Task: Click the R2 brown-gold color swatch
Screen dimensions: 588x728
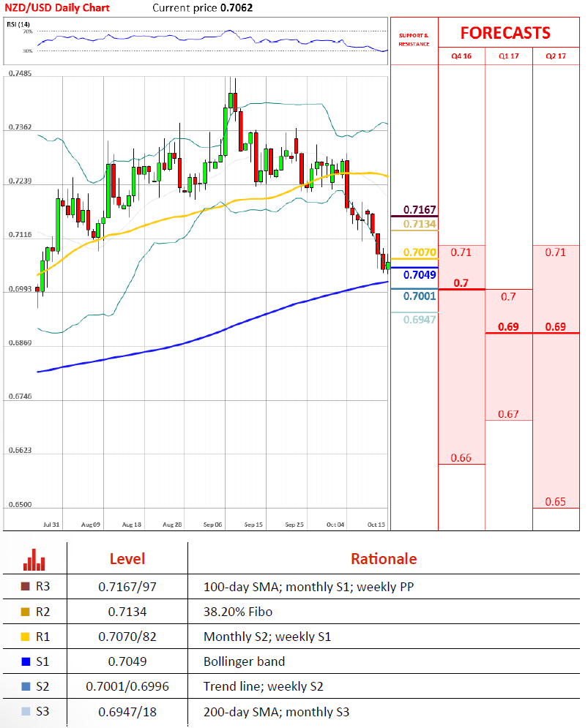Action: 26,612
